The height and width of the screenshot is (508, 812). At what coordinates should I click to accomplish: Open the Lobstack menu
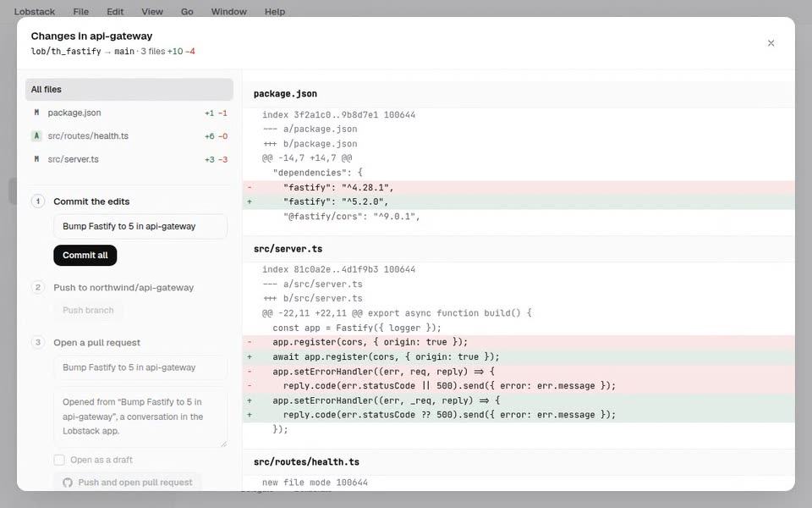tap(35, 11)
